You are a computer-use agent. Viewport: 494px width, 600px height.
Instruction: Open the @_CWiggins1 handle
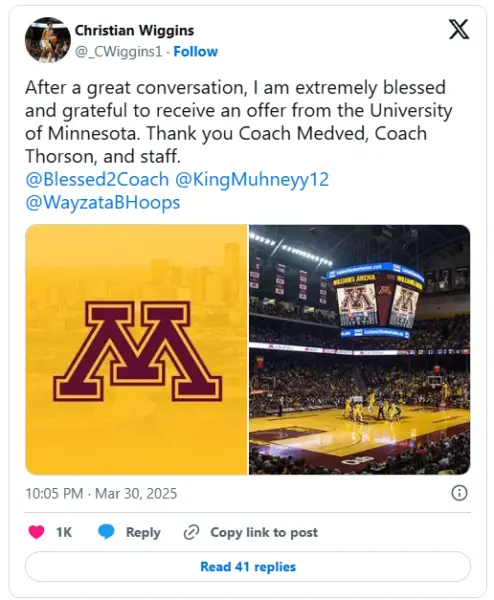pyautogui.click(x=119, y=52)
